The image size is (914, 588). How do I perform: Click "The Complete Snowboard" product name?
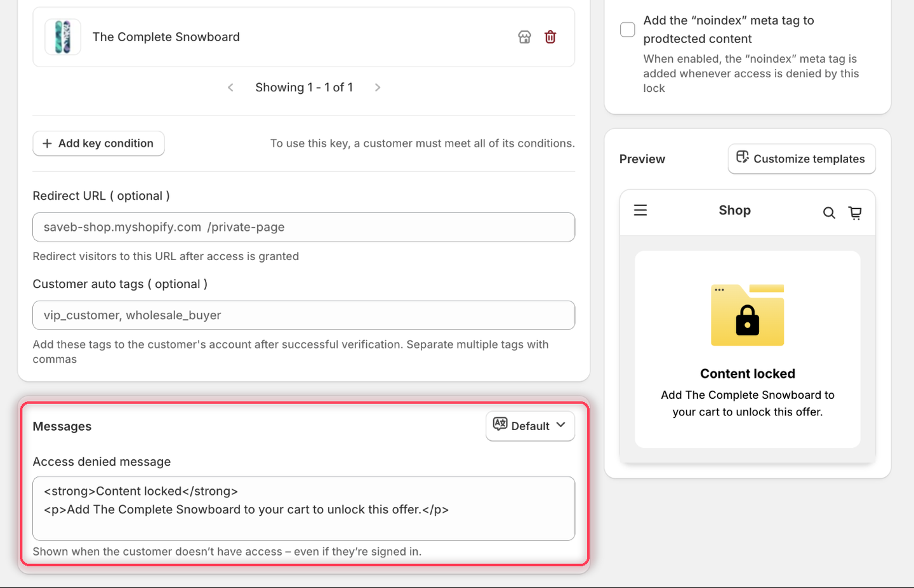point(166,37)
